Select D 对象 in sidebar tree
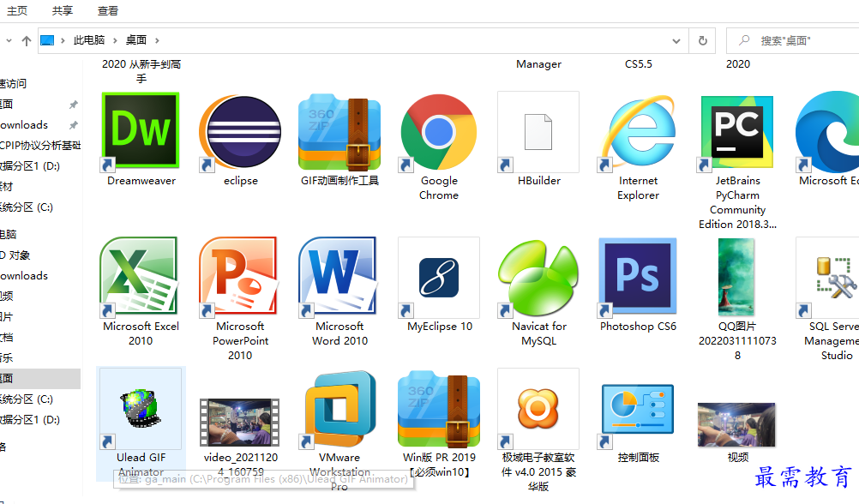 point(15,255)
